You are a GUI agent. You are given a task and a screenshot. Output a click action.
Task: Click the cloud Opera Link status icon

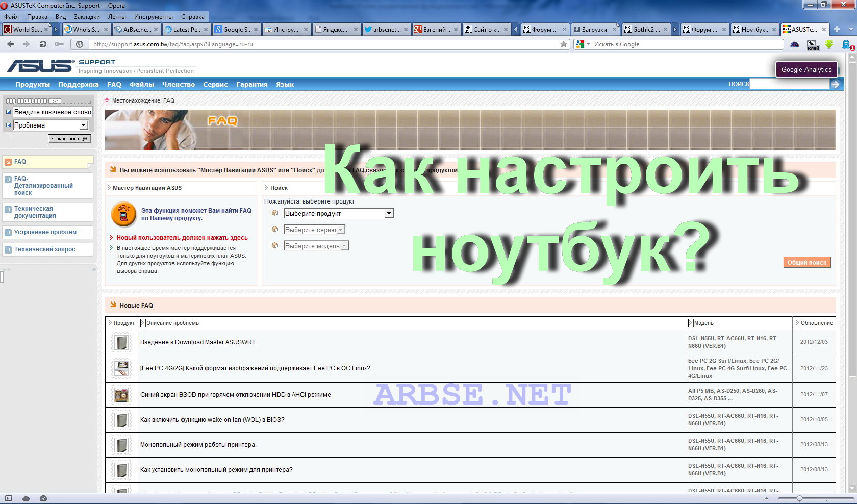(x=26, y=498)
